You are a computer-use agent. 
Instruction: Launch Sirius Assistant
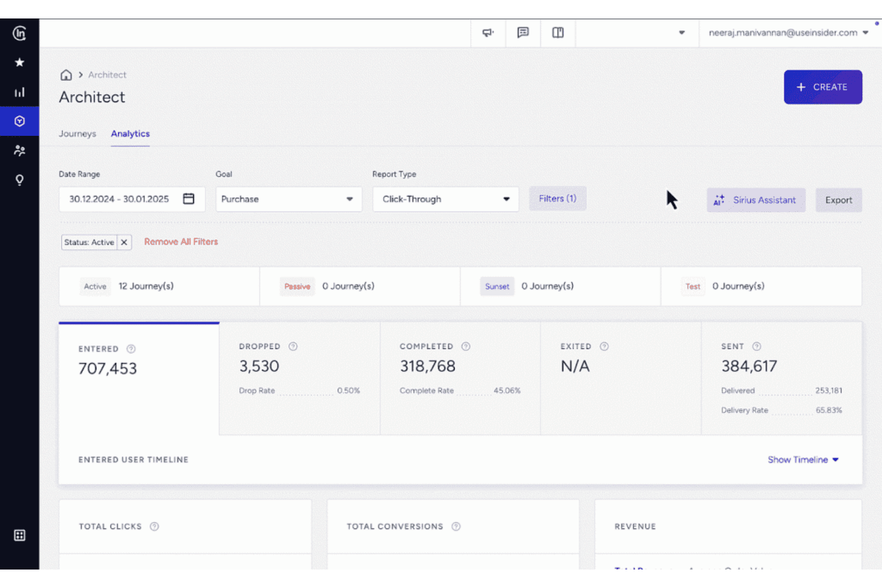[x=756, y=200]
